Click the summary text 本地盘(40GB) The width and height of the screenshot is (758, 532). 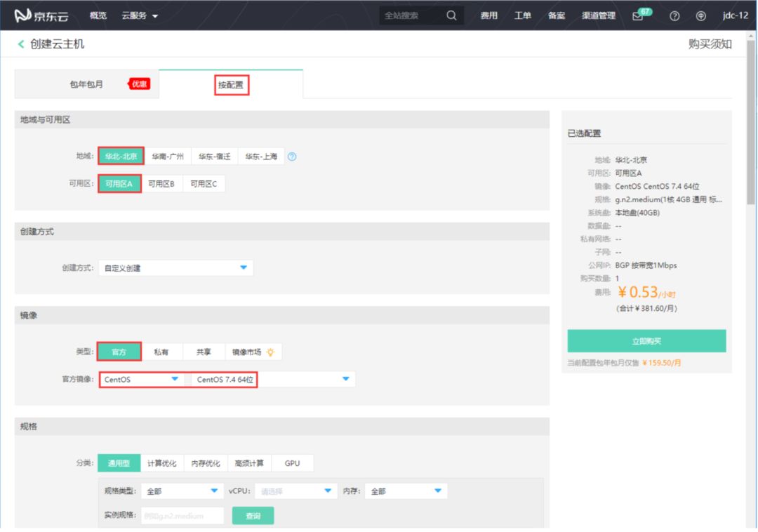[x=637, y=213]
